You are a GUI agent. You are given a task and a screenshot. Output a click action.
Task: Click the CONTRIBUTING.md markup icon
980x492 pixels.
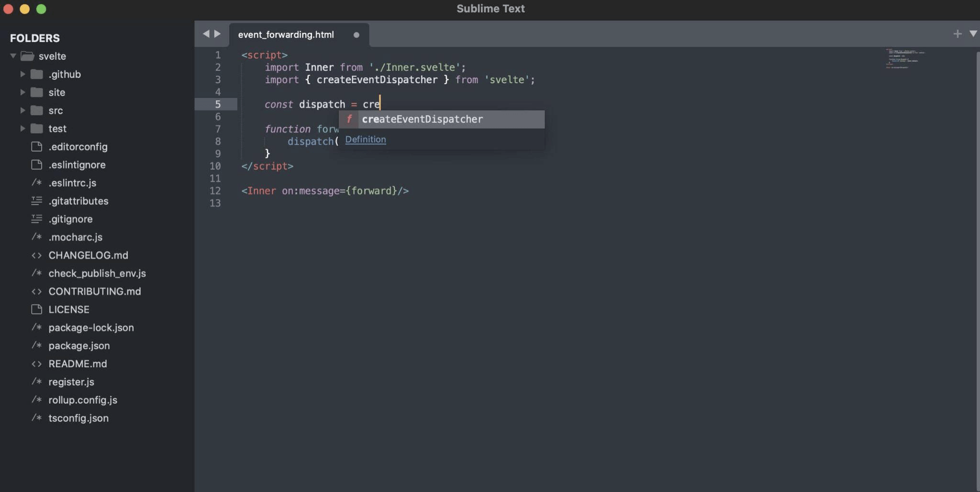coord(36,291)
